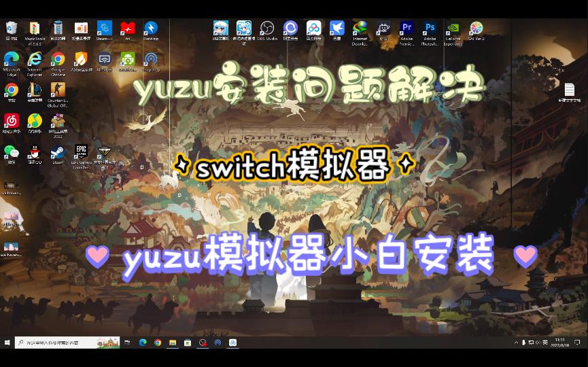The width and height of the screenshot is (588, 367).
Task: Open SAI Ver.2 painting tool shortcut
Action: click(x=477, y=28)
